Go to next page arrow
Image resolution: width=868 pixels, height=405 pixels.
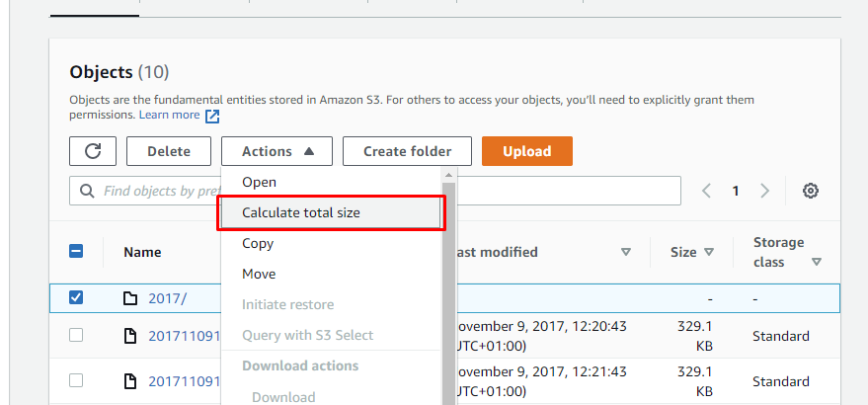click(764, 192)
